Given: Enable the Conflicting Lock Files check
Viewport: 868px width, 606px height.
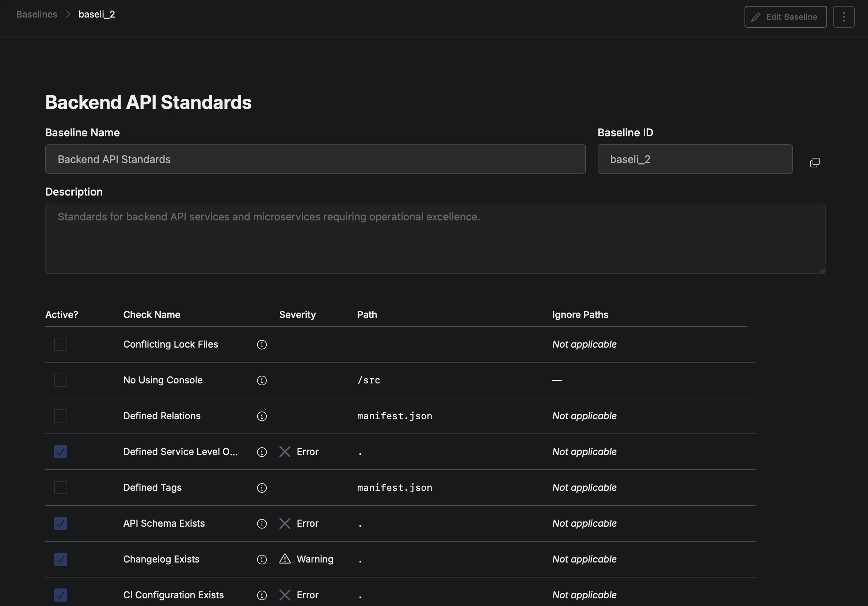Looking at the screenshot, I should pyautogui.click(x=61, y=344).
